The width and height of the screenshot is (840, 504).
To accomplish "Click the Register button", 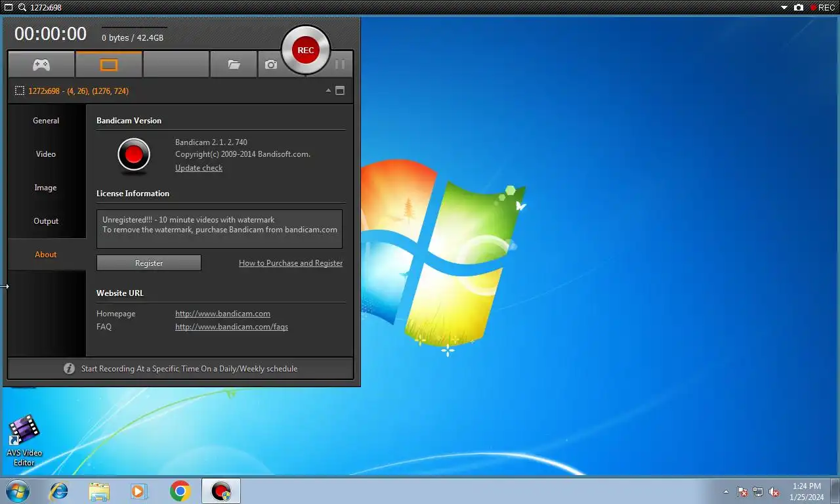I will (149, 263).
